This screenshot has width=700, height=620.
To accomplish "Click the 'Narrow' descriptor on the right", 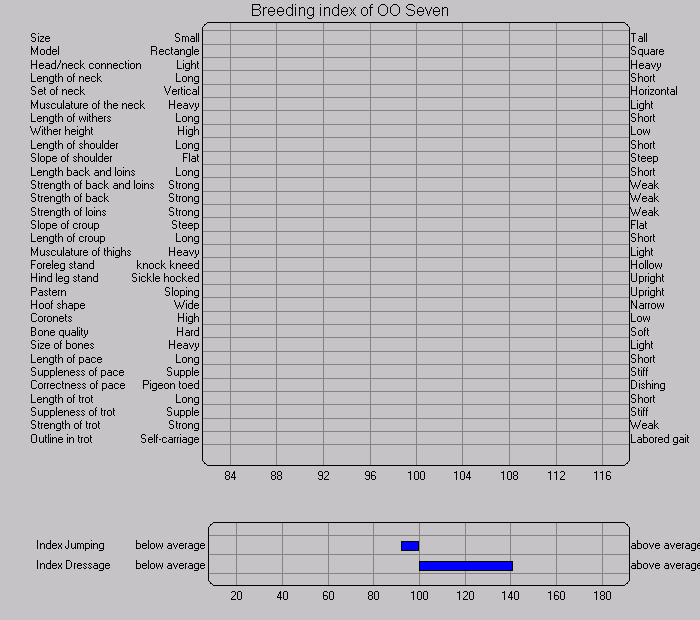I will point(647,305).
